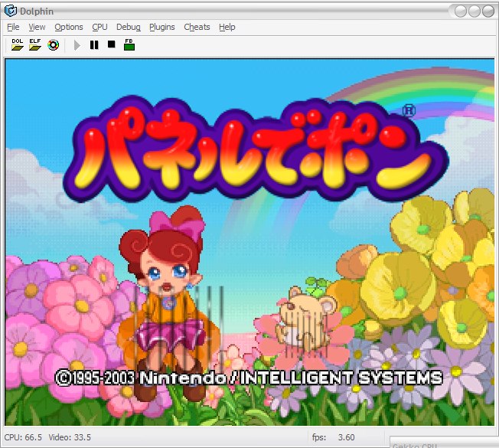
Task: Pause the emulation
Action: point(94,45)
